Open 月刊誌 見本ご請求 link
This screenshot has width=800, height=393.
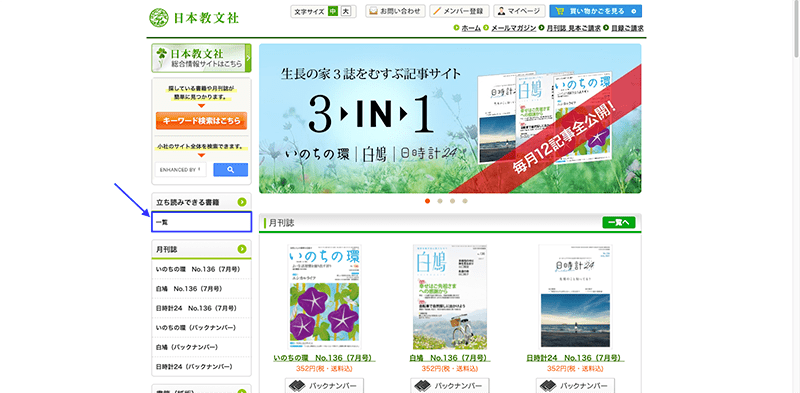(x=573, y=28)
